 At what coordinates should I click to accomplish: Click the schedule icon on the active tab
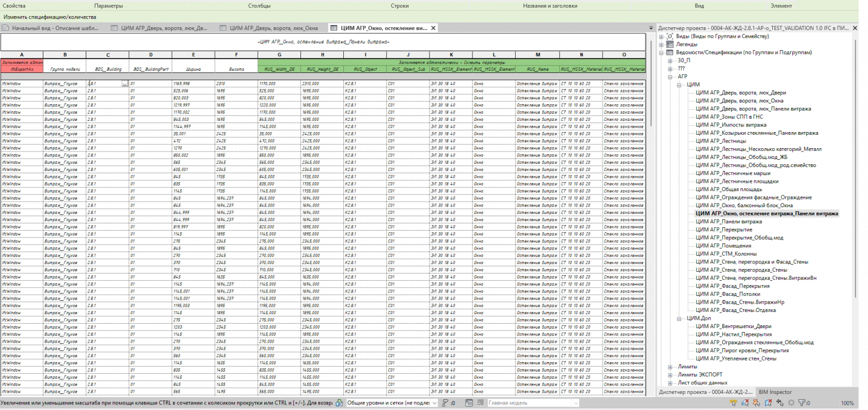333,27
